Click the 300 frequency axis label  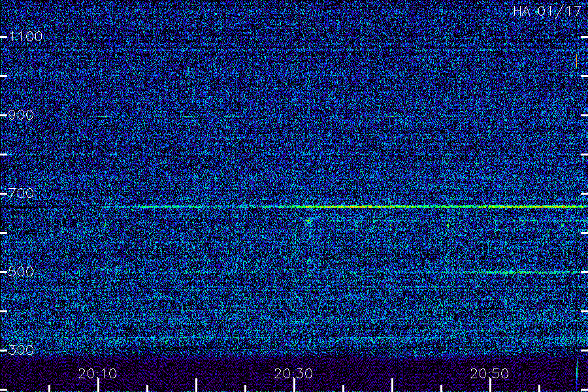pos(21,350)
